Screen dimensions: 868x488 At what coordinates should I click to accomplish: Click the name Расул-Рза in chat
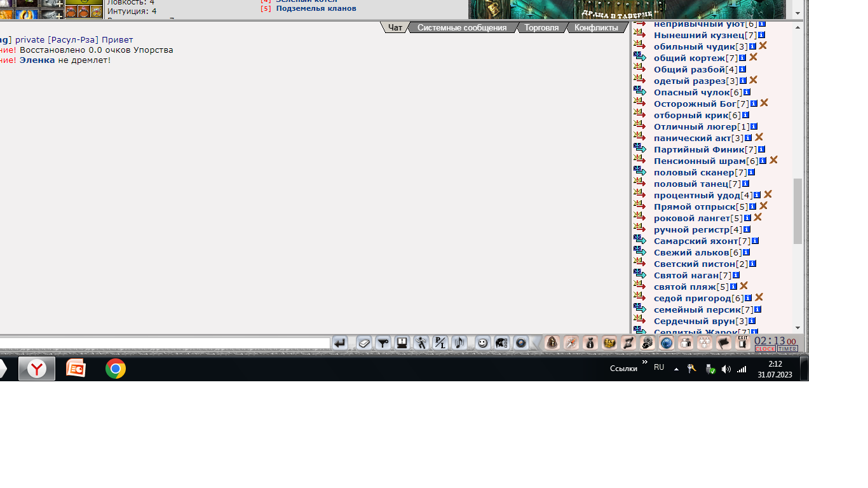click(x=73, y=39)
